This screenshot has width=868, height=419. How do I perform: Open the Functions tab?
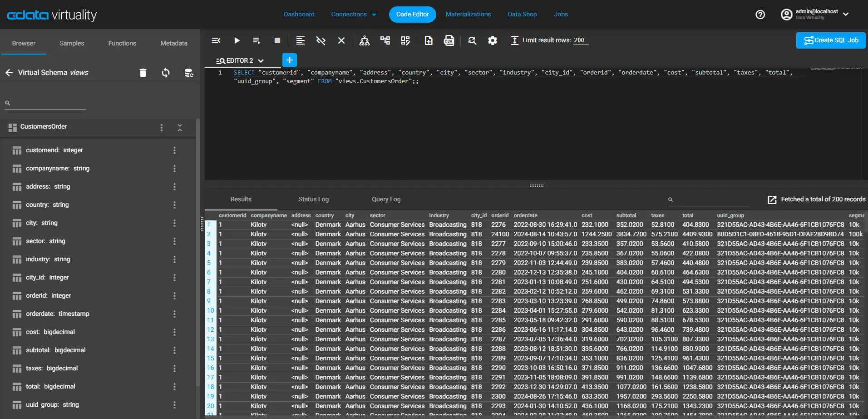(x=122, y=43)
